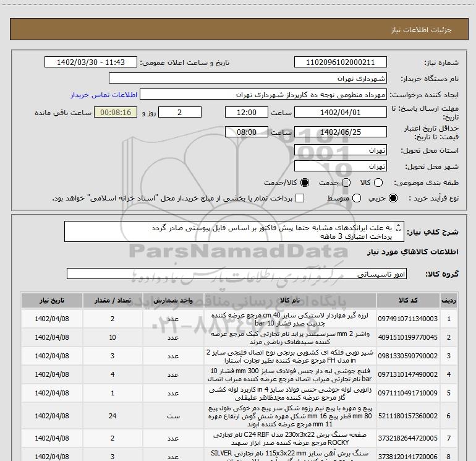Select product code 0971310147490002
The image size is (476, 461).
coord(408,374)
